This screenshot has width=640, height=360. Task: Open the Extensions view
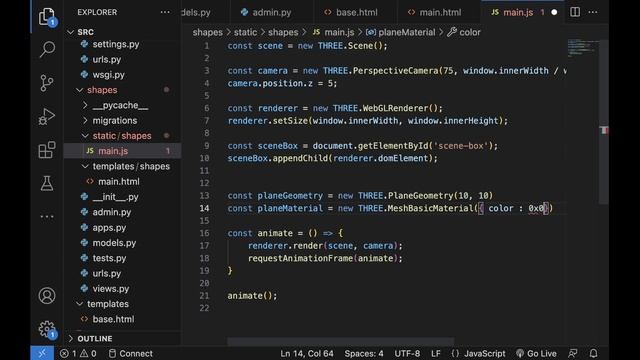click(x=47, y=150)
